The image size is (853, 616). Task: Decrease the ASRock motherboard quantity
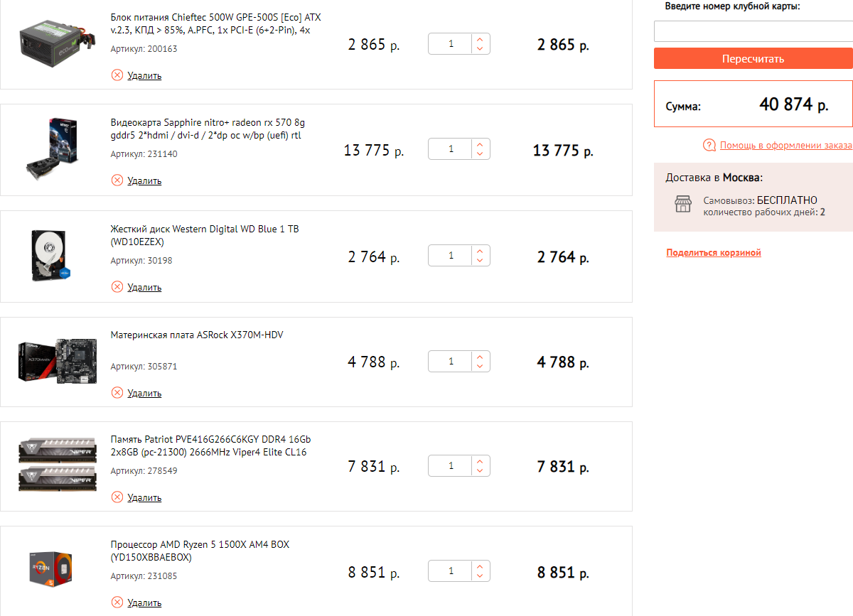pyautogui.click(x=480, y=366)
